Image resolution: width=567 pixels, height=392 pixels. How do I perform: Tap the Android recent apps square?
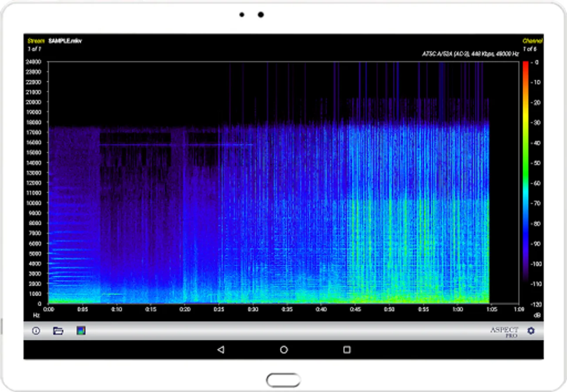pos(347,350)
